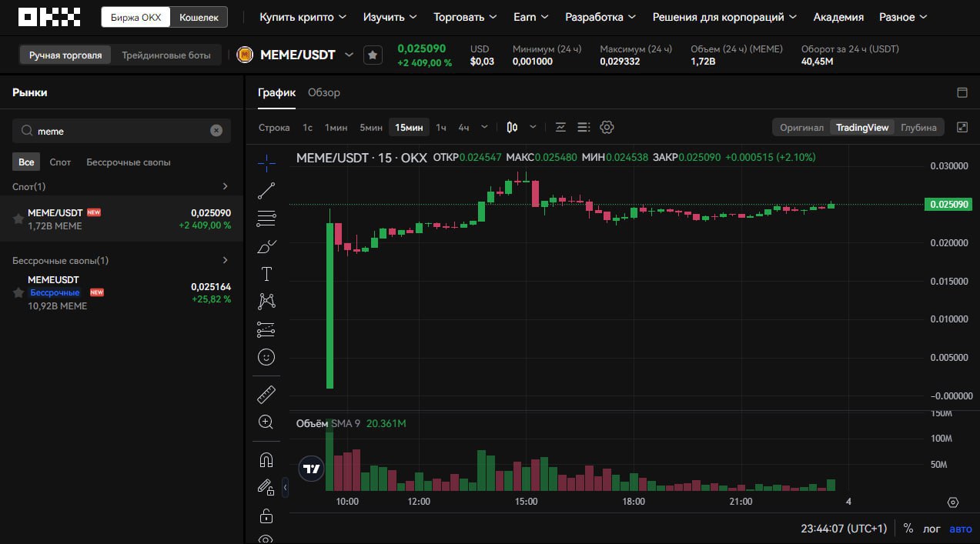Open the Торговать menu
The height and width of the screenshot is (544, 980).
point(465,17)
